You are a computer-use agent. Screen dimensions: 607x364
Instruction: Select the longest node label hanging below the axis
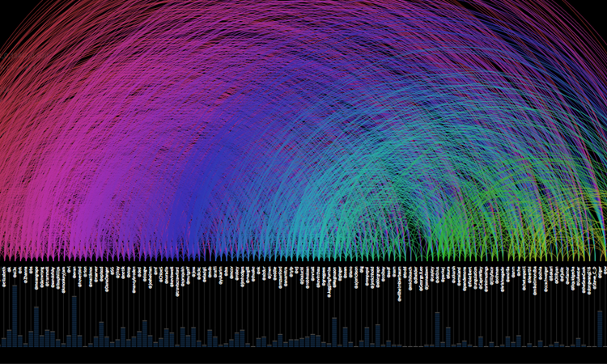coord(399,281)
